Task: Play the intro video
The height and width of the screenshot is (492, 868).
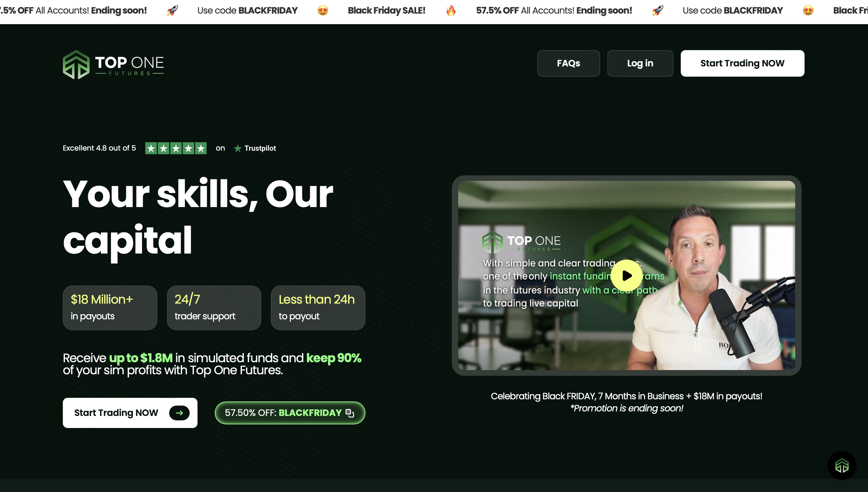Action: coord(626,275)
